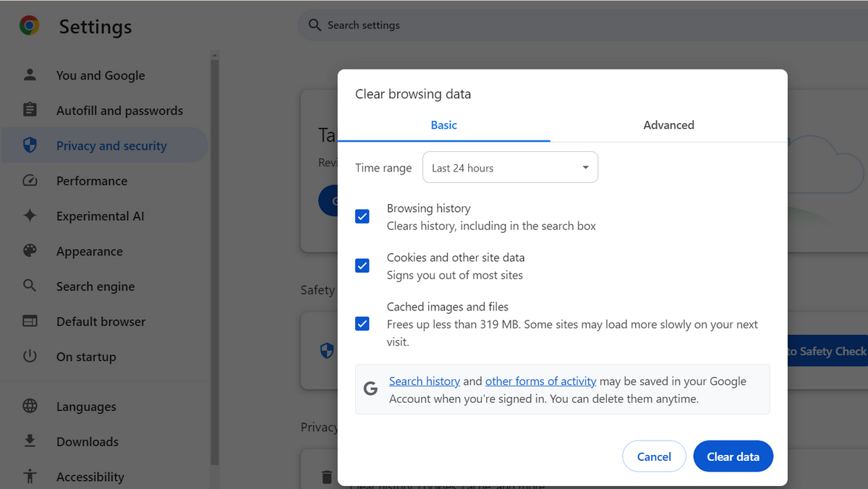868x489 pixels.
Task: Click the Appearance palette icon
Action: 30,251
